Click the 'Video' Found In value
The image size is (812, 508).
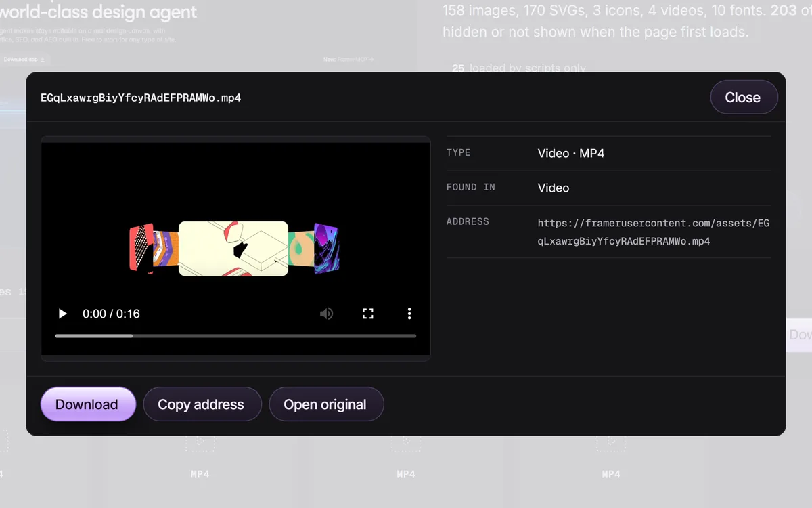tap(554, 188)
